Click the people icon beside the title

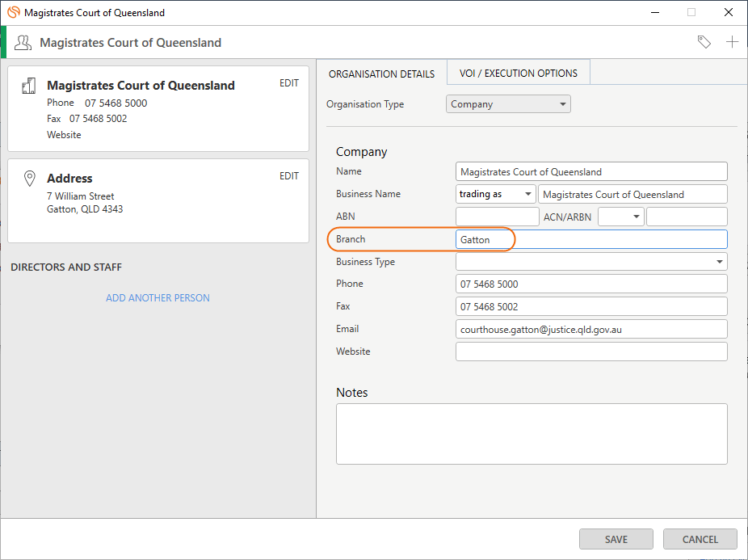pyautogui.click(x=23, y=43)
